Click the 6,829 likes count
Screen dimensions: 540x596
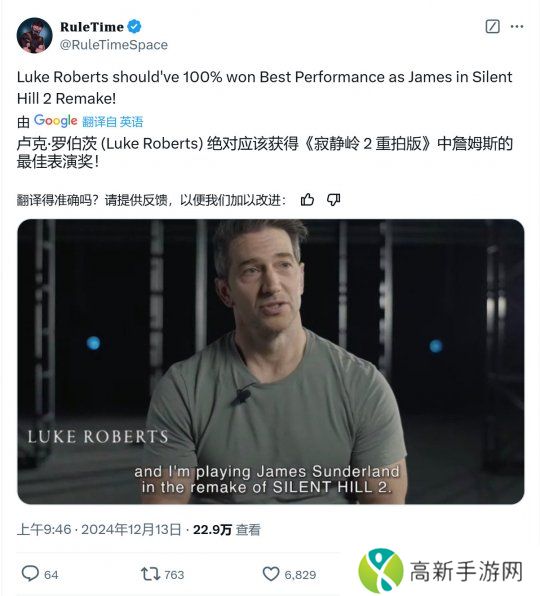(x=300, y=574)
